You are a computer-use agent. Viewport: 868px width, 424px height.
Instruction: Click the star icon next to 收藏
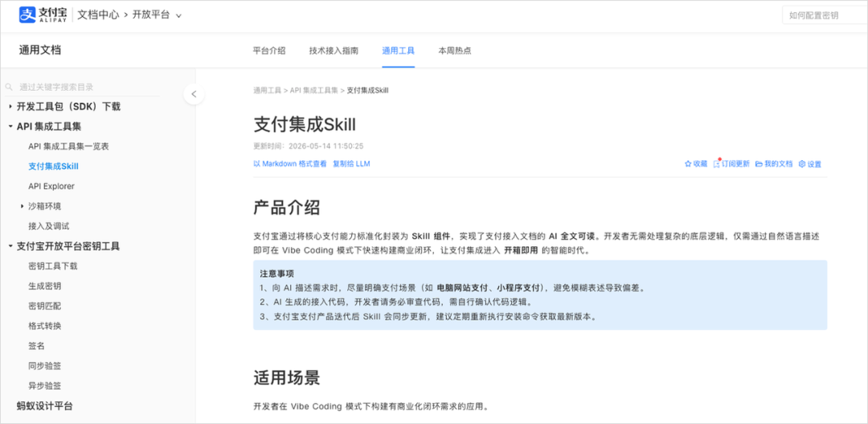[688, 164]
